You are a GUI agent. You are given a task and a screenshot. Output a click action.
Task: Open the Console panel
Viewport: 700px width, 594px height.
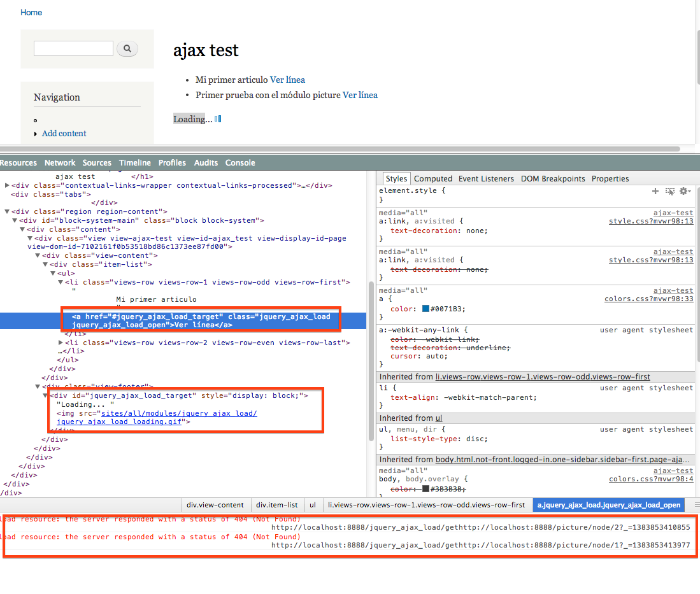pos(240,163)
